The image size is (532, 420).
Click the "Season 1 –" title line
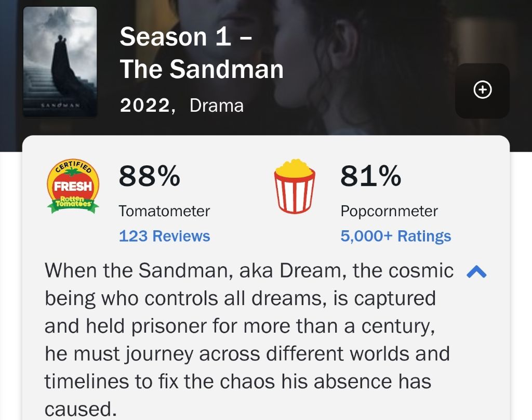185,37
